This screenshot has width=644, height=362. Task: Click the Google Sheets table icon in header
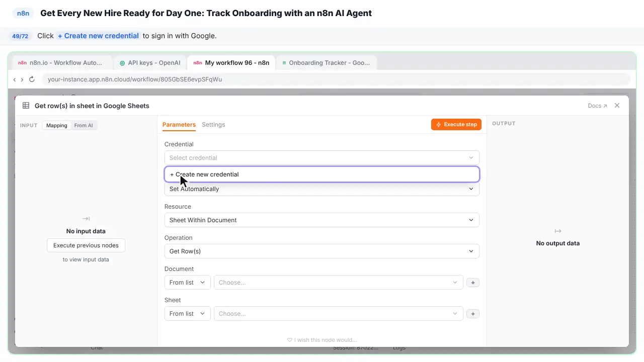click(x=26, y=106)
